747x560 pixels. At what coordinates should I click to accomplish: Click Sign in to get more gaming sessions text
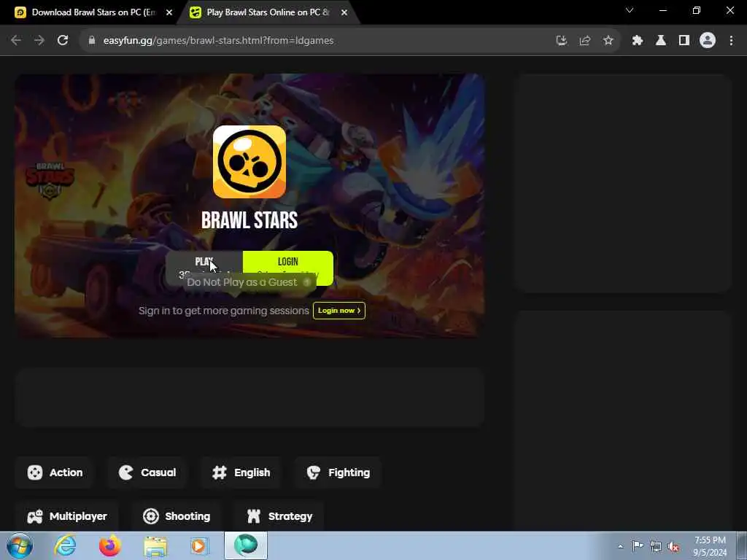(223, 311)
